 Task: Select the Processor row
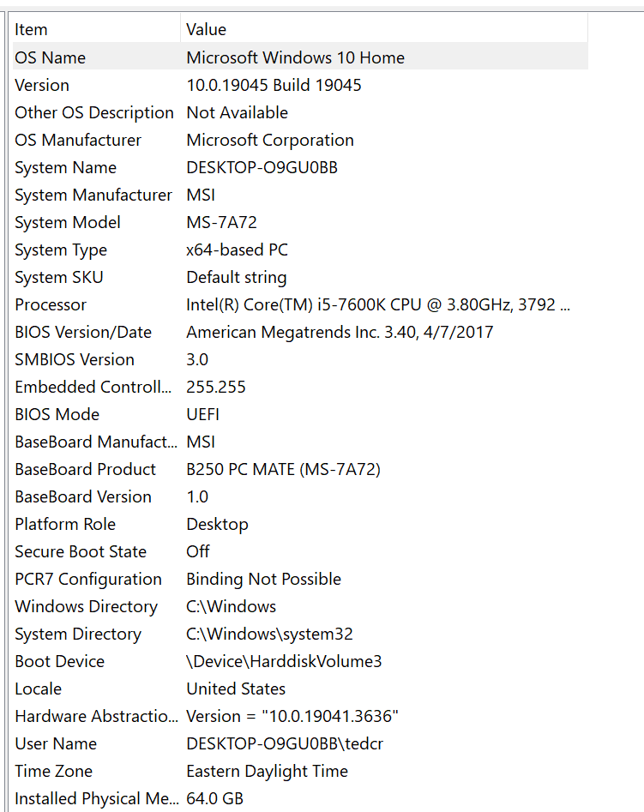click(300, 304)
